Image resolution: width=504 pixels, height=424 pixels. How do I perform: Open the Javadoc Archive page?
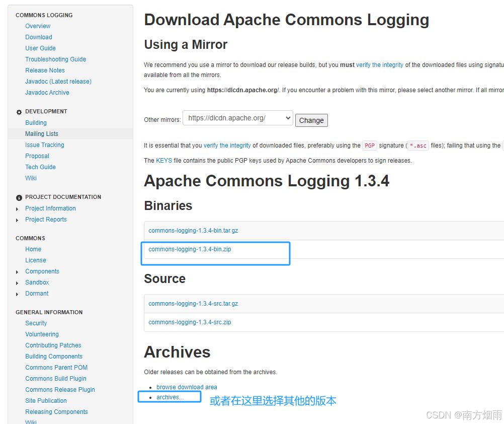coord(47,92)
